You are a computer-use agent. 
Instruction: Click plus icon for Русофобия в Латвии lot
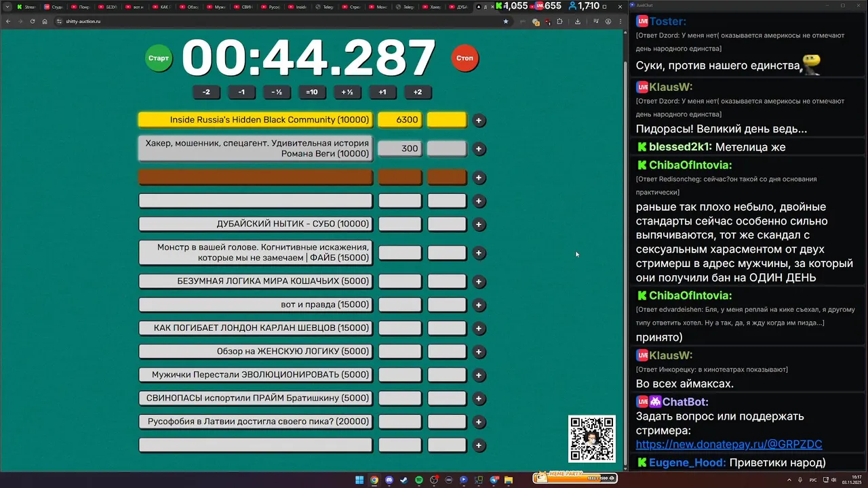[479, 422]
